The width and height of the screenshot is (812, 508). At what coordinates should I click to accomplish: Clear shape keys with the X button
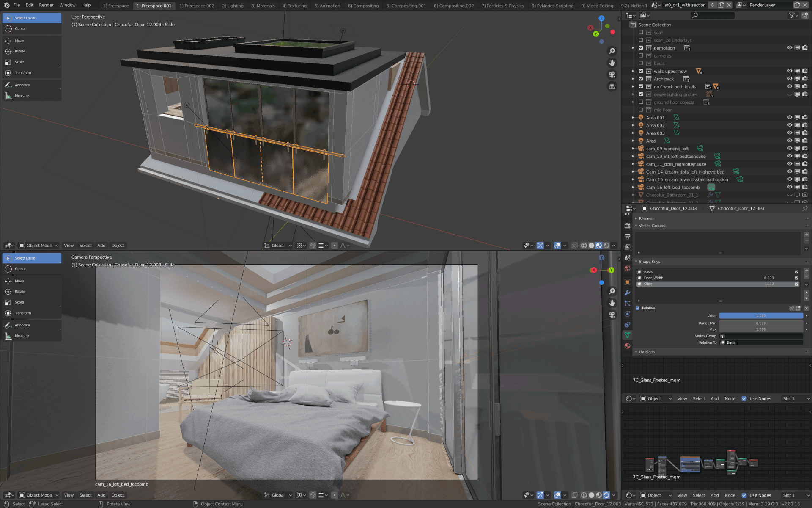point(807,308)
